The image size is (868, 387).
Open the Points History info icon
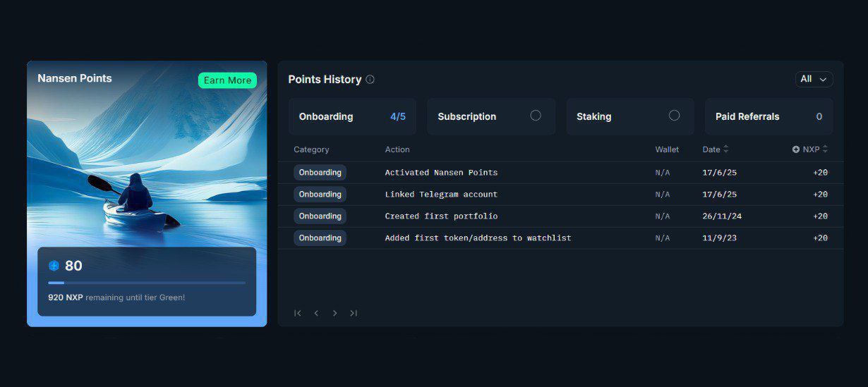370,80
